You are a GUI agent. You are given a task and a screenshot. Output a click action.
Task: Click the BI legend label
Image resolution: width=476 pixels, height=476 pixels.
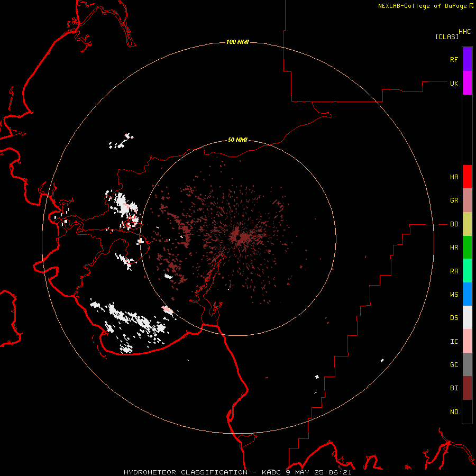tap(454, 388)
